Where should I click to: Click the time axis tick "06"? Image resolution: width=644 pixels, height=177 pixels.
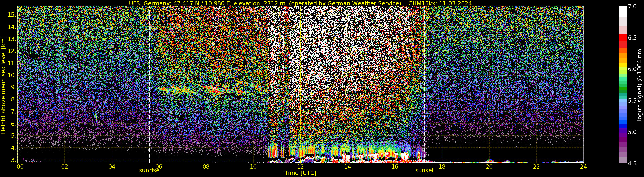click(x=159, y=166)
